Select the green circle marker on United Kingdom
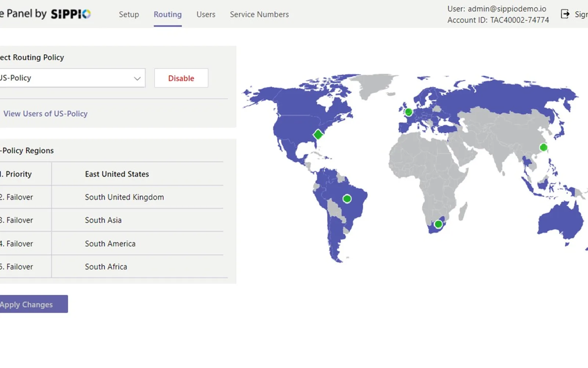The height and width of the screenshot is (368, 588). click(x=408, y=112)
